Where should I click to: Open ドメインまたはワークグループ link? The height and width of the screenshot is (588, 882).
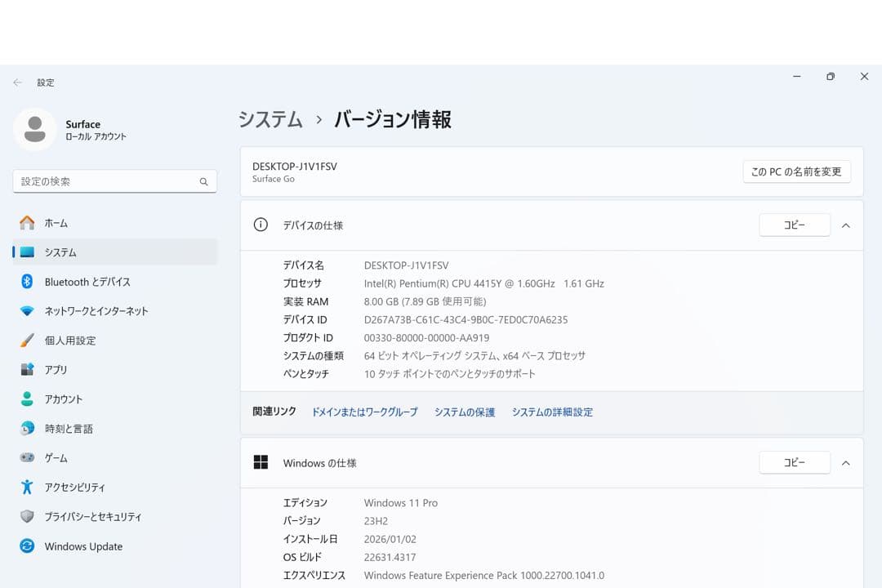[x=364, y=412]
